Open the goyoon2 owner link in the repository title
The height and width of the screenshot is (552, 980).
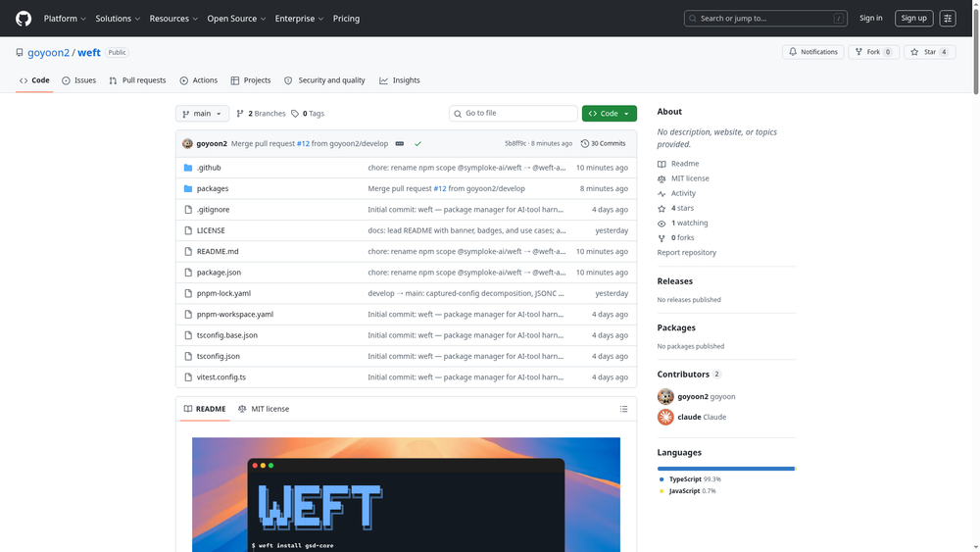click(48, 53)
